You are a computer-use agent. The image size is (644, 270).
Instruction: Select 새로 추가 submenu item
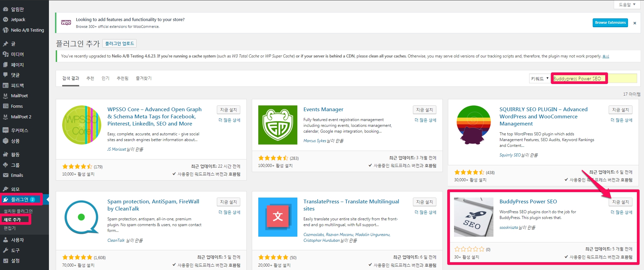(x=12, y=220)
